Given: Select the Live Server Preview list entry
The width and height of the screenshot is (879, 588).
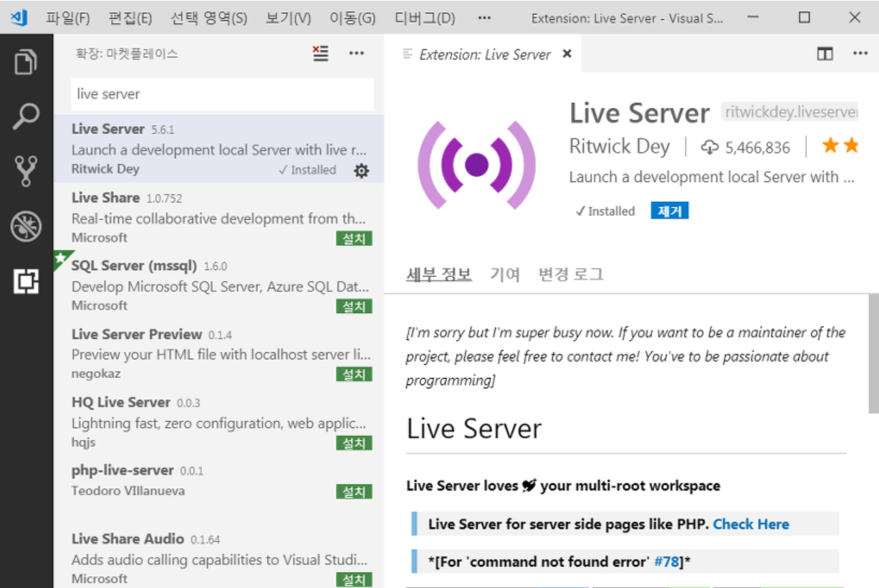Looking at the screenshot, I should click(x=218, y=353).
